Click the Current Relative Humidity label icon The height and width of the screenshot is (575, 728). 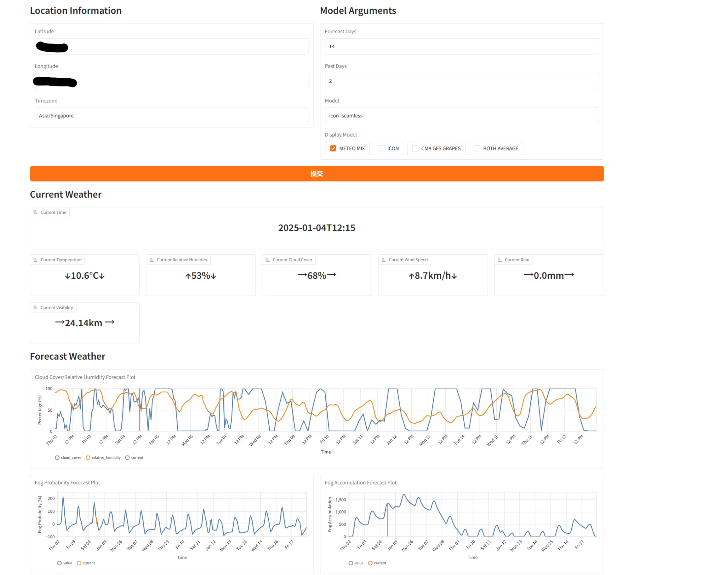[151, 260]
